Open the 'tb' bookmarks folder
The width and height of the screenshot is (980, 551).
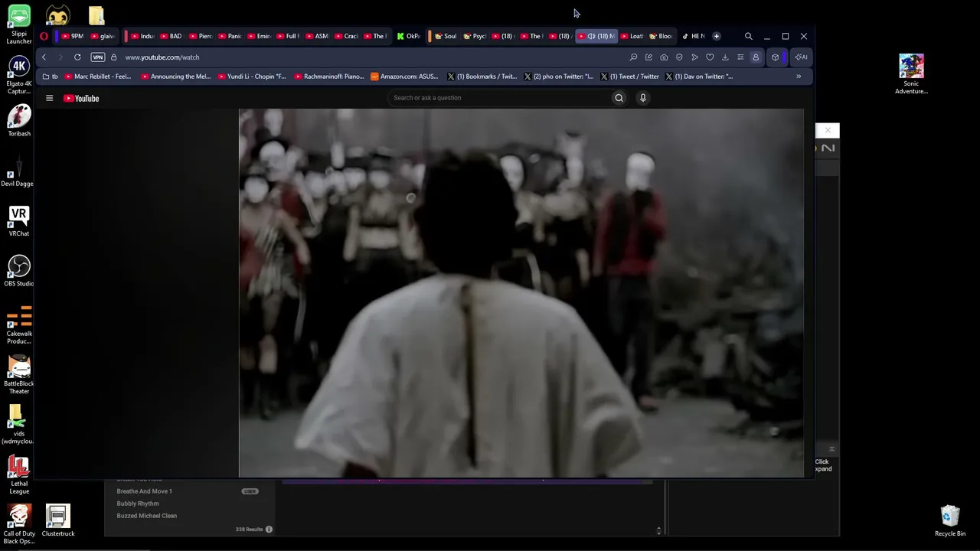51,77
